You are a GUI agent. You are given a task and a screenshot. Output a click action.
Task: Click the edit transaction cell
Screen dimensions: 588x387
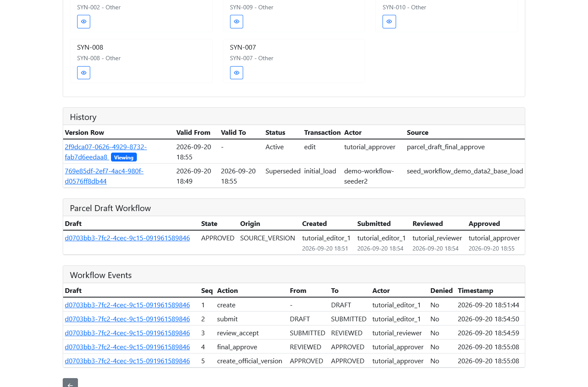310,147
